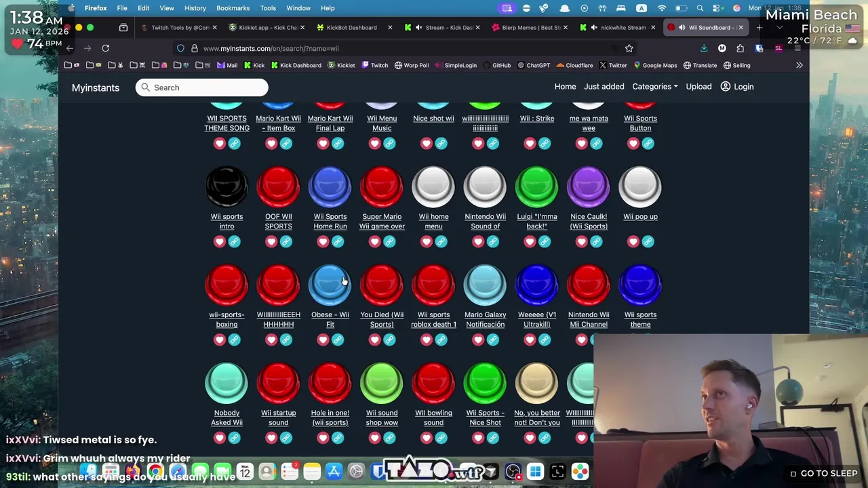Play the Wii home menu white button
This screenshot has width=868, height=488.
433,186
